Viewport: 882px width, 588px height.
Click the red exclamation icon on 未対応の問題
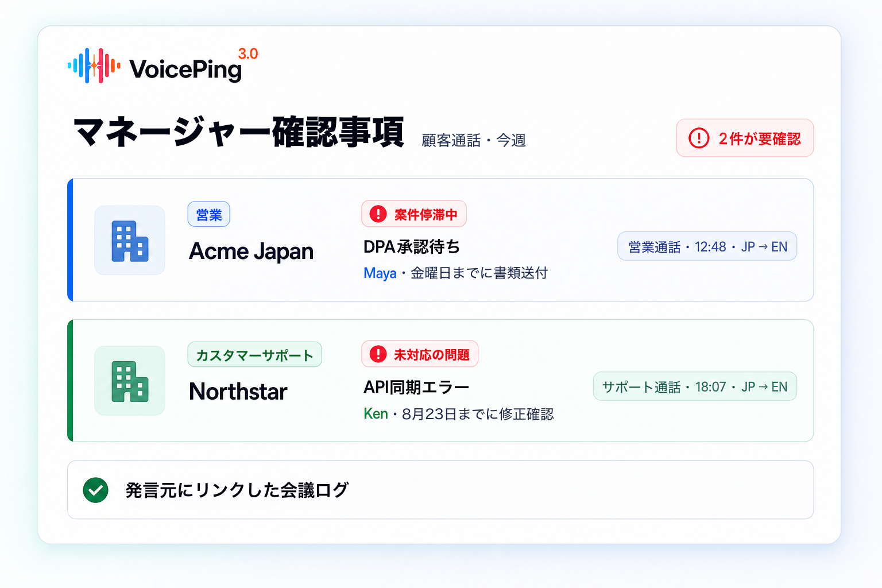click(378, 354)
